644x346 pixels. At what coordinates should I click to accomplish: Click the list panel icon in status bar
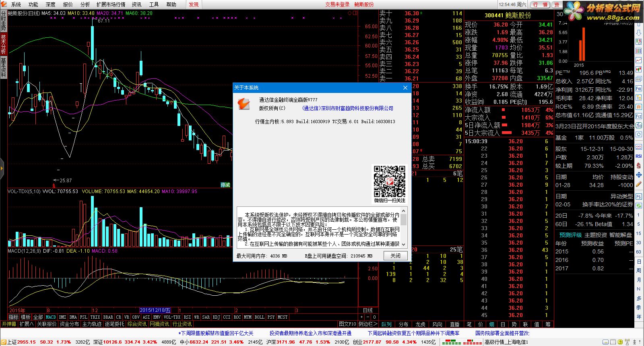click(613, 342)
